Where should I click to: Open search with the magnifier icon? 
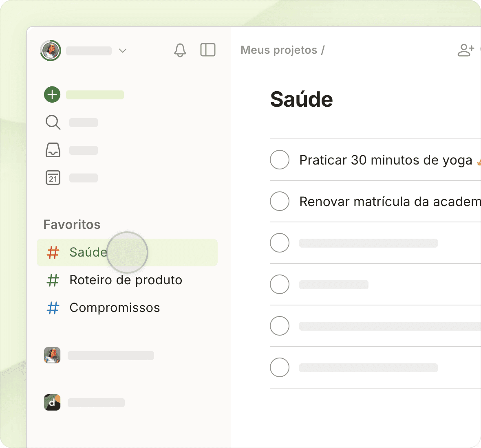(x=53, y=122)
